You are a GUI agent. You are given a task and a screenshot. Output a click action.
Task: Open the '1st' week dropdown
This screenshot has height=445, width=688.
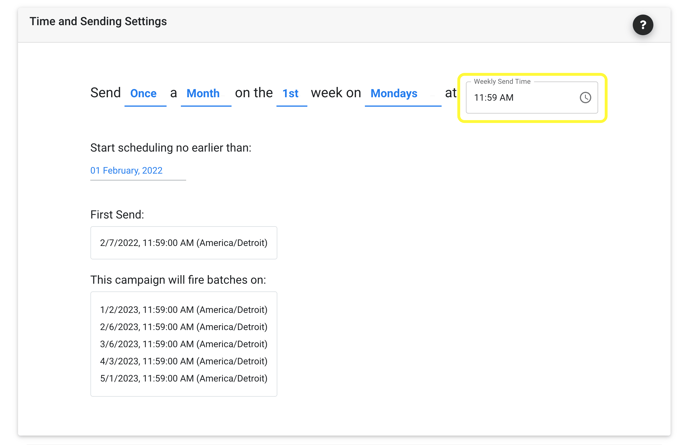[291, 94]
